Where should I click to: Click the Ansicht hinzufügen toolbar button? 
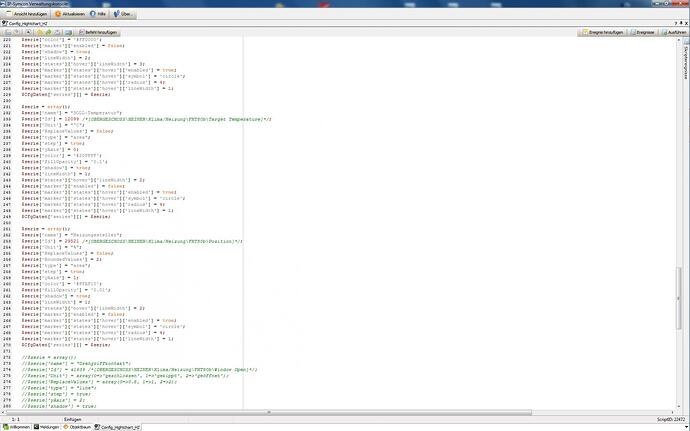tap(27, 14)
